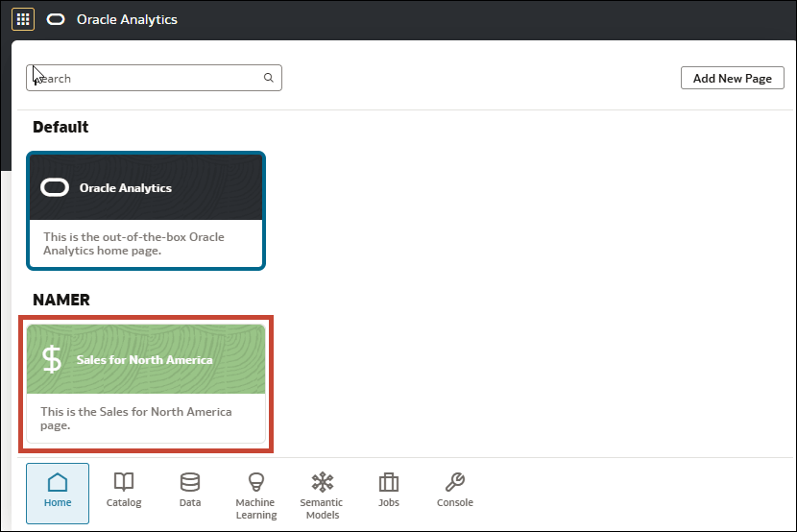Screen dimensions: 797x532
Task: Select the Oracle Analytics default home page card
Action: click(146, 210)
